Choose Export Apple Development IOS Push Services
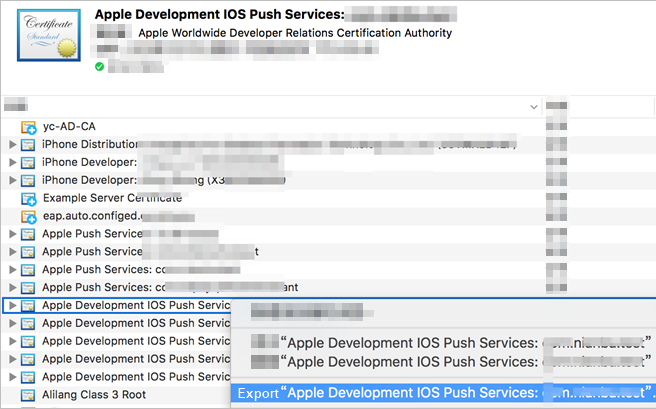Image resolution: width=656 pixels, height=409 pixels. 443,393
